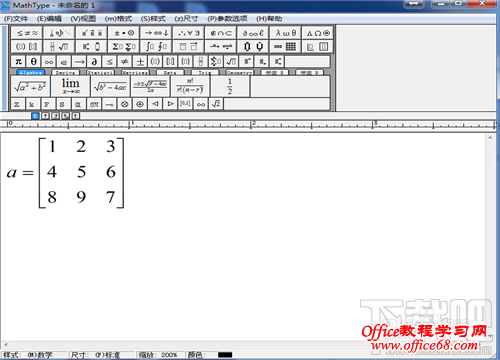Image resolution: width=500 pixels, height=360 pixels.
Task: Open the logical symbols palette (∴ ∀ ∃)
Action: 189,33
